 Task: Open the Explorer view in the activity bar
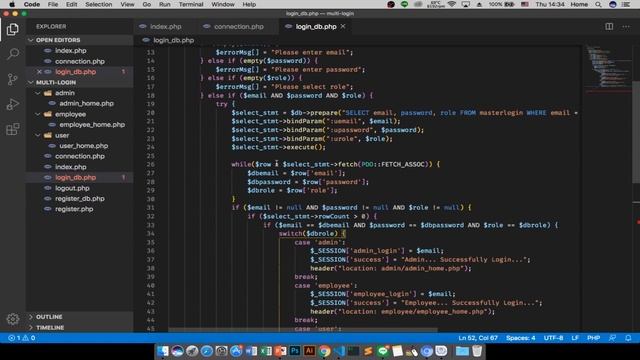pyautogui.click(x=13, y=29)
